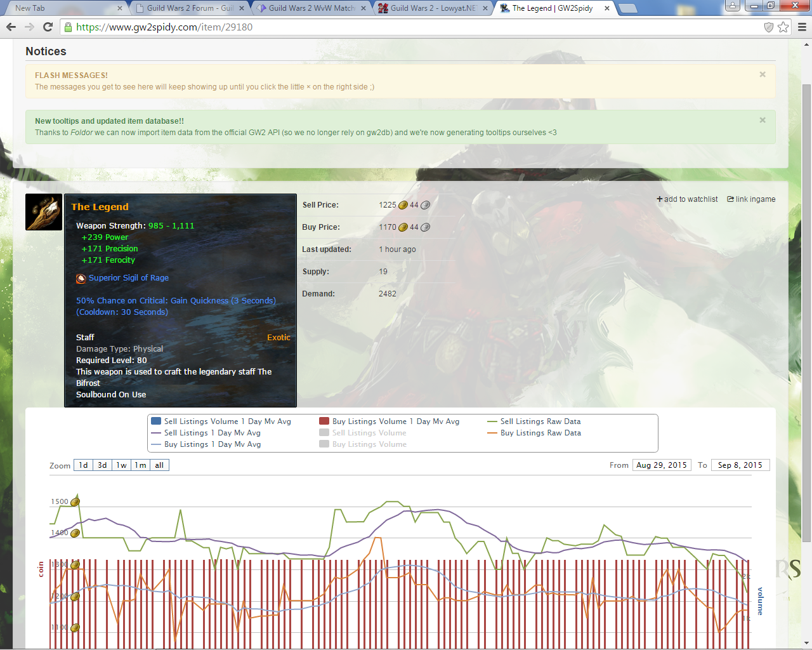Click the browser Back arrow
This screenshot has height=650, width=812.
point(11,27)
